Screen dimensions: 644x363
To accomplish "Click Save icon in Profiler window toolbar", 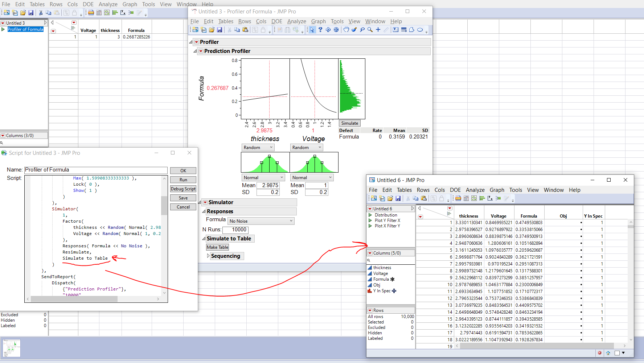I will pos(220,30).
